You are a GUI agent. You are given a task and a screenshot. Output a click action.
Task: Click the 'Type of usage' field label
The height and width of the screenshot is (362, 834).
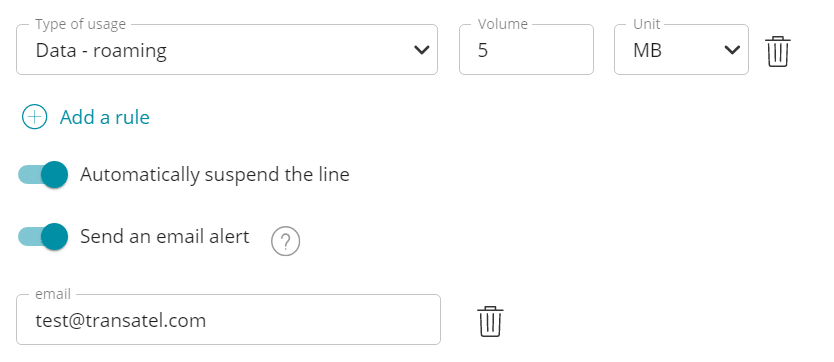point(80,24)
